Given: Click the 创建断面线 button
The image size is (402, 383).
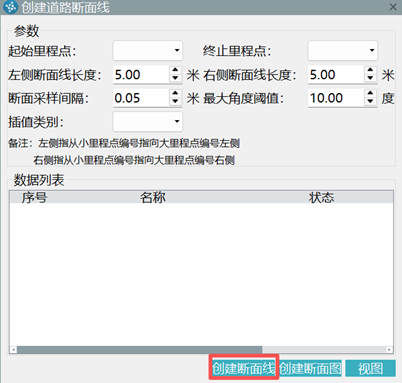Looking at the screenshot, I should pos(244,368).
